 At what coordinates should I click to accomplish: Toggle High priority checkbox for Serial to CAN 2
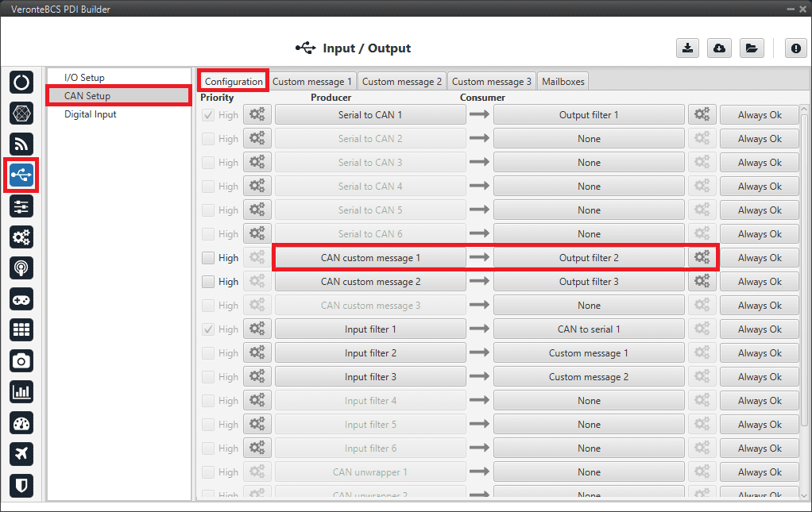[208, 139]
